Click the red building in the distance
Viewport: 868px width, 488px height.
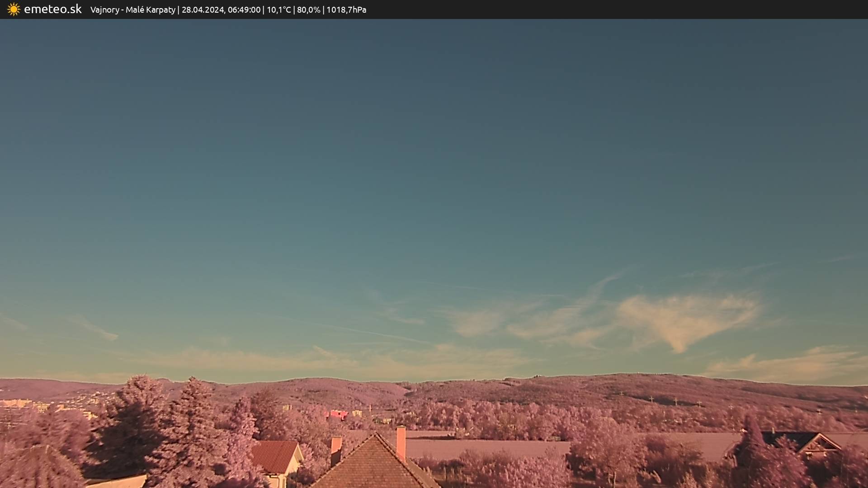[337, 414]
